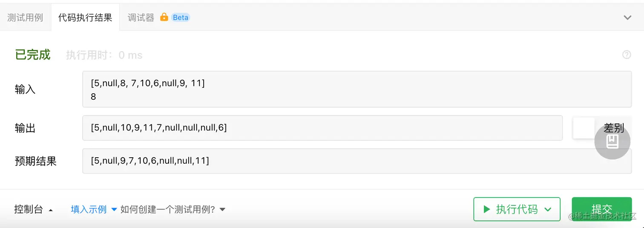Collapse panel with top-right chevron
This screenshot has width=644, height=228.
coord(627,17)
